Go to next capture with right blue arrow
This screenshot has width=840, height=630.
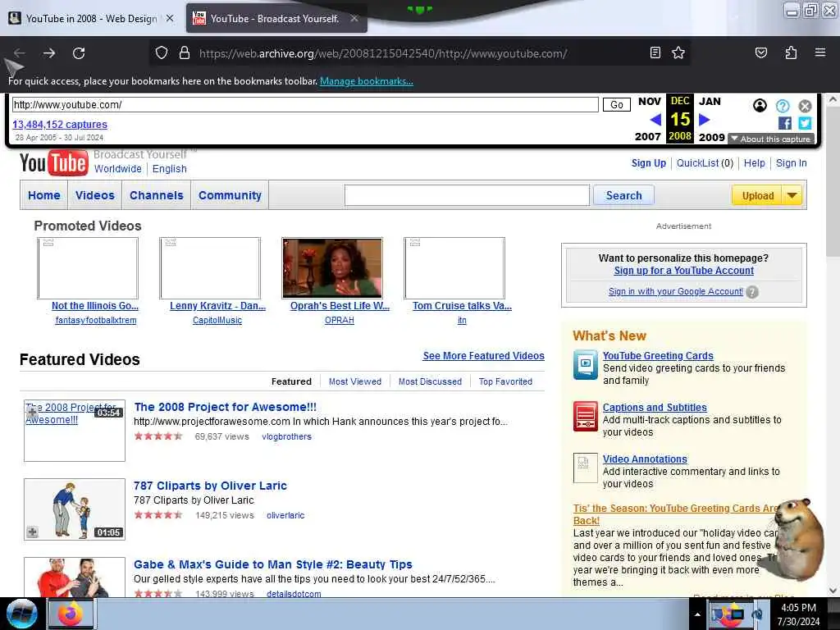point(704,120)
